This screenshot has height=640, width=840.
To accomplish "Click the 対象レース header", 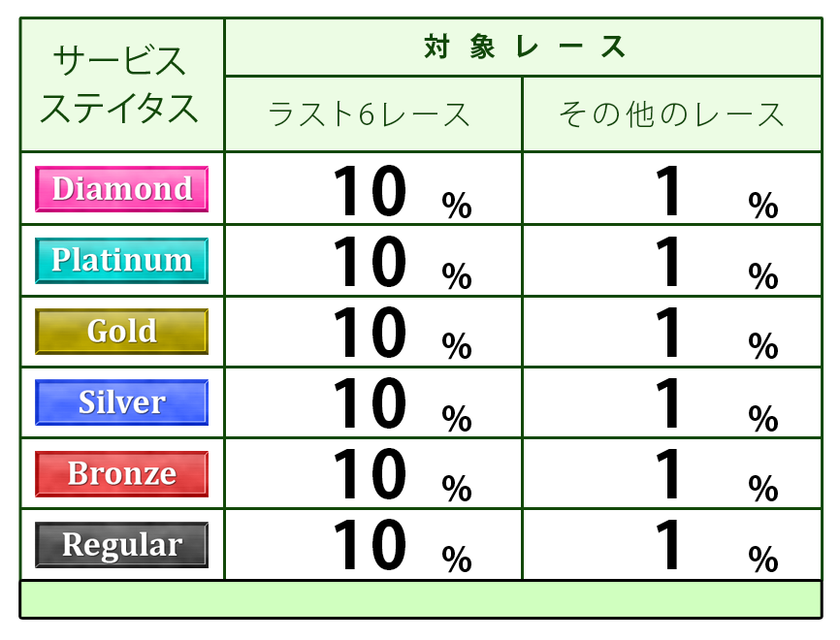I will [524, 47].
